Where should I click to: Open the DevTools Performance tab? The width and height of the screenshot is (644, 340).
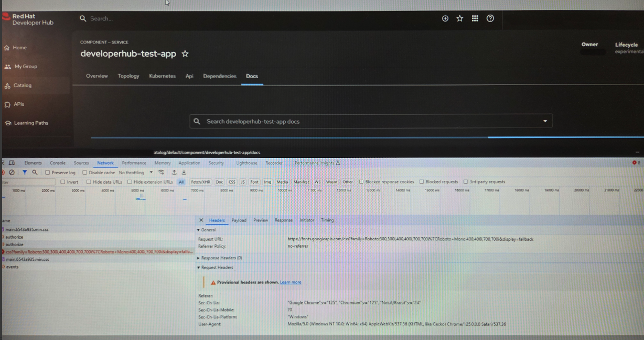click(134, 163)
